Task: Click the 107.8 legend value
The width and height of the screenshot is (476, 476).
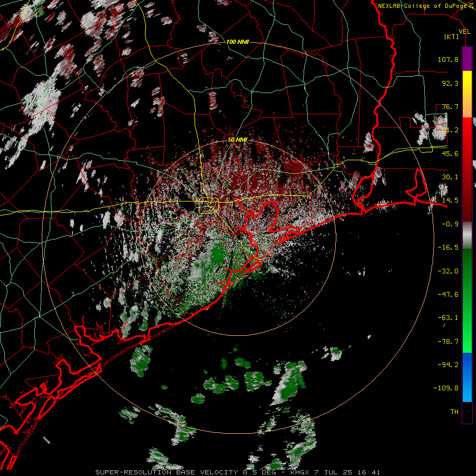Action: 448,59
